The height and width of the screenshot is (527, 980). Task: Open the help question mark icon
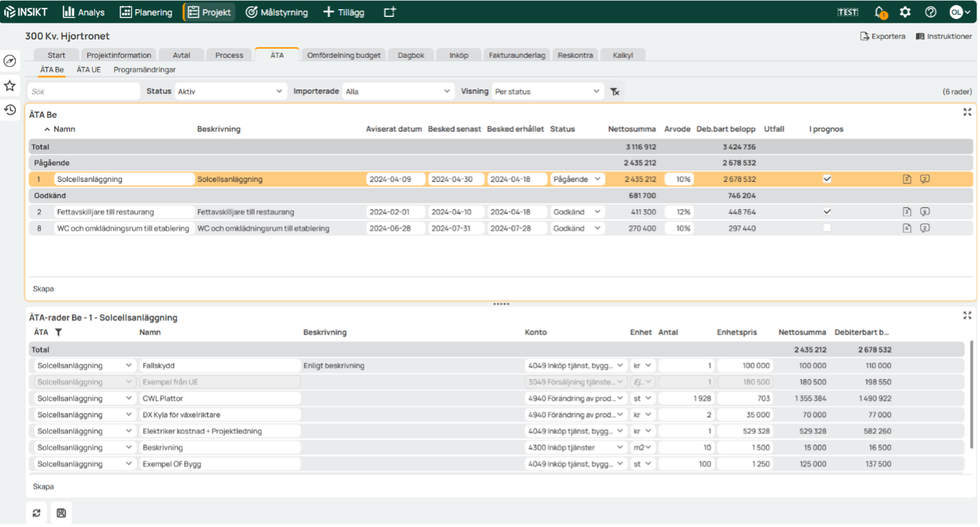click(x=931, y=12)
